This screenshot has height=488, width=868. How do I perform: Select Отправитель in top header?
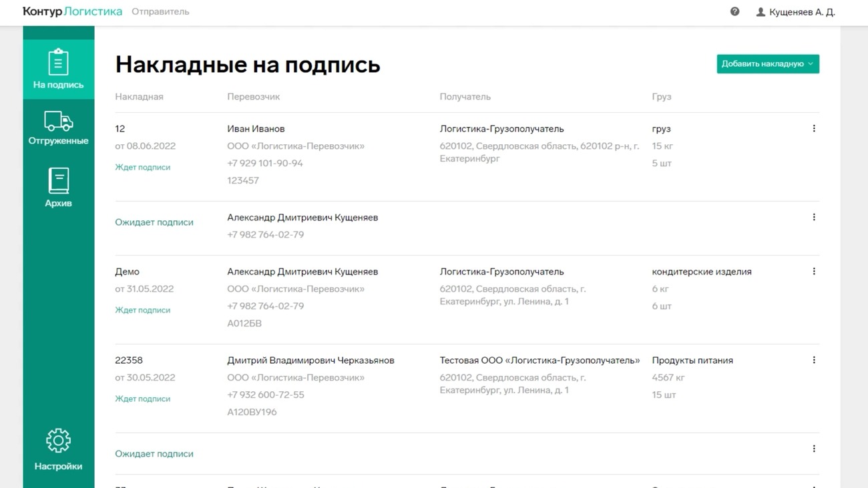pyautogui.click(x=160, y=11)
